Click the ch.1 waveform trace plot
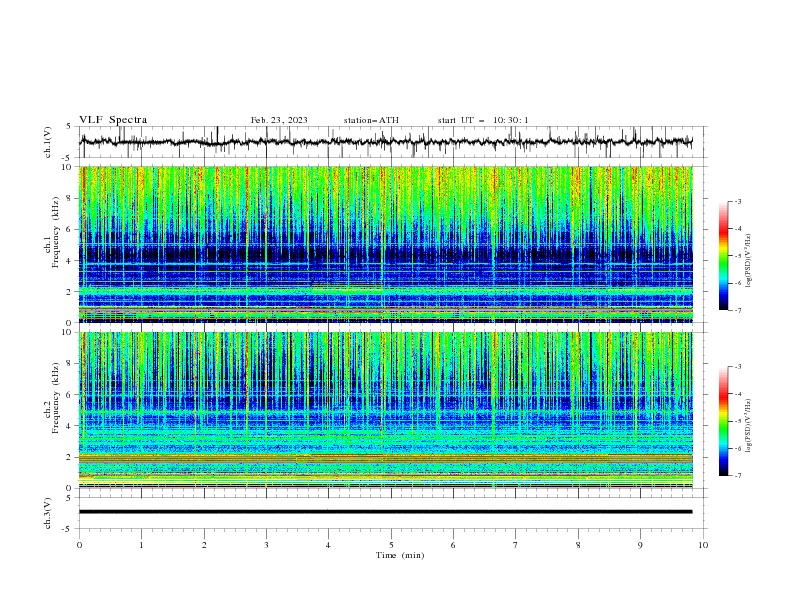 (x=386, y=142)
